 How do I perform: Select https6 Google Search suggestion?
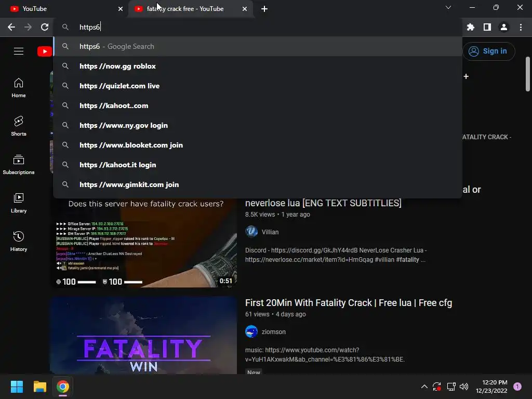258,46
